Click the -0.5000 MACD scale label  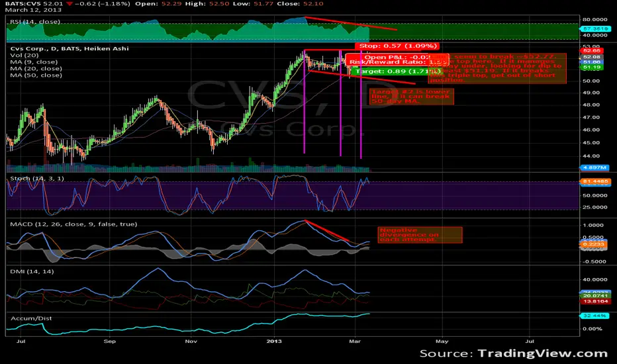pos(593,261)
